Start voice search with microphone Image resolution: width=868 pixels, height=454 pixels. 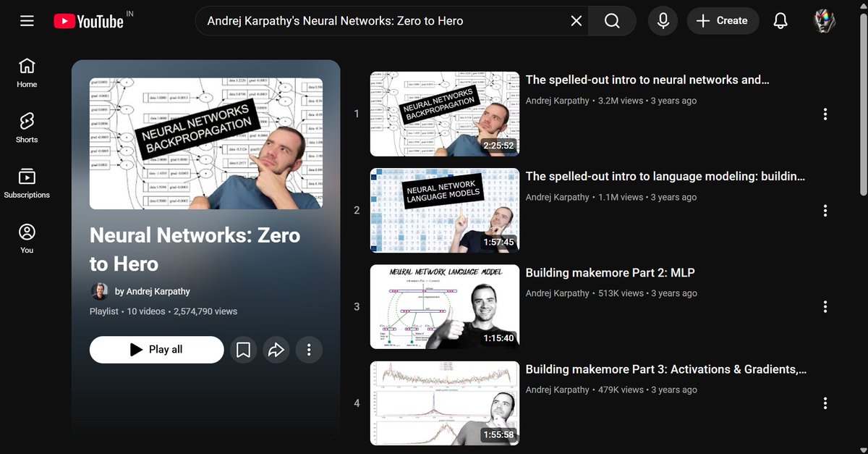click(x=663, y=21)
